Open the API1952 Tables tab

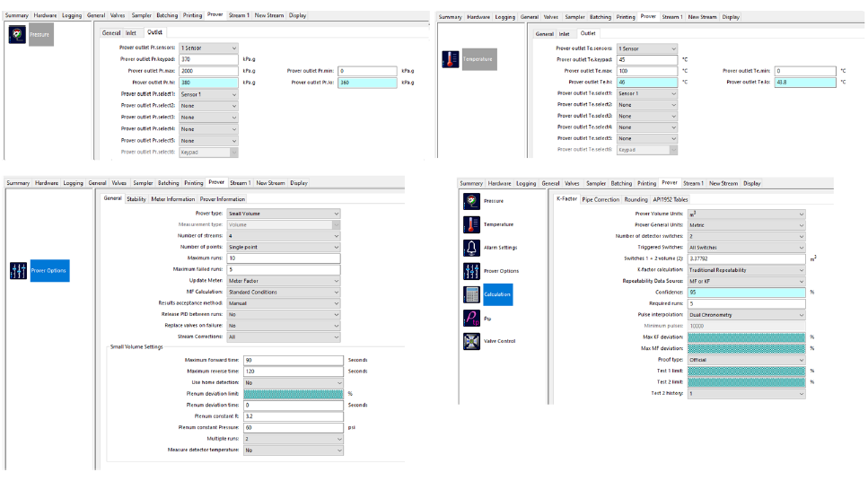coord(670,200)
